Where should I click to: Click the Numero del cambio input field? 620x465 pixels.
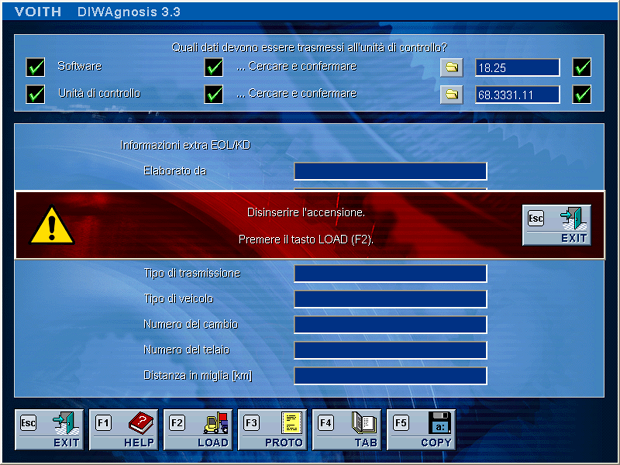pos(390,325)
